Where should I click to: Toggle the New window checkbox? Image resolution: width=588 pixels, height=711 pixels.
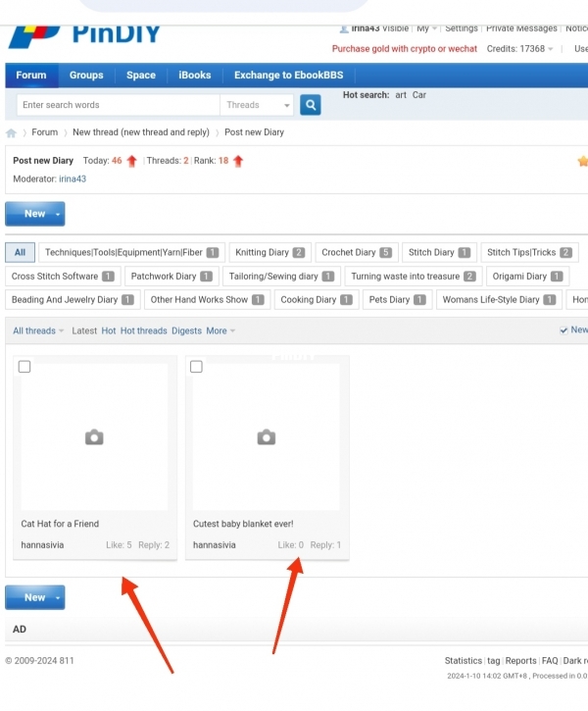(x=563, y=330)
